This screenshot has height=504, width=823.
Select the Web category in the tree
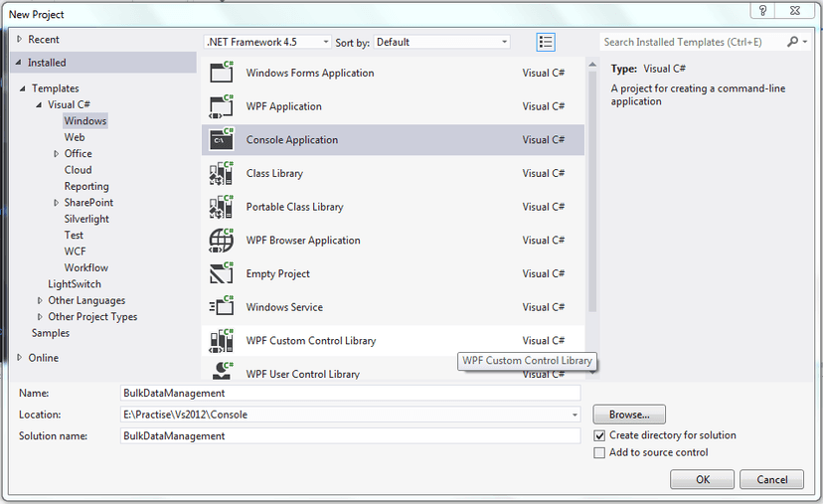[75, 137]
